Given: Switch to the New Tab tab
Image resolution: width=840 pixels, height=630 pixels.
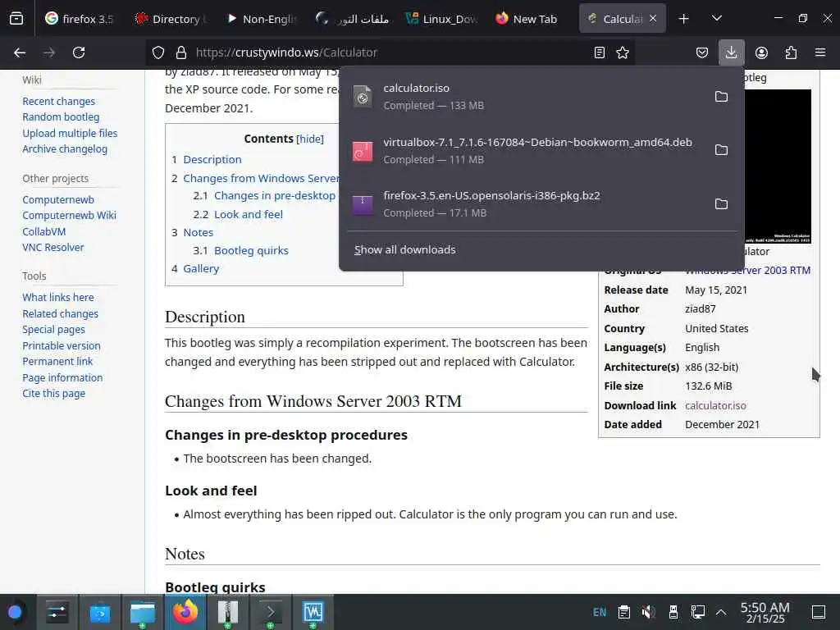Looking at the screenshot, I should (x=527, y=19).
